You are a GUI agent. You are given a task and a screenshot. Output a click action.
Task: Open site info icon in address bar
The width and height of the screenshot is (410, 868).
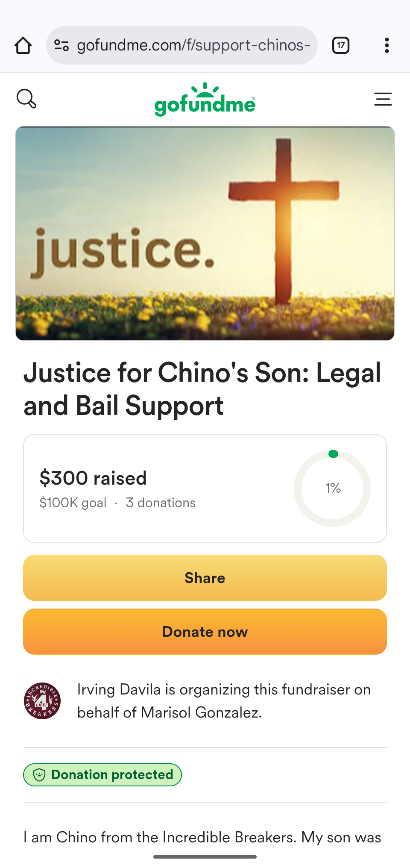pyautogui.click(x=61, y=45)
